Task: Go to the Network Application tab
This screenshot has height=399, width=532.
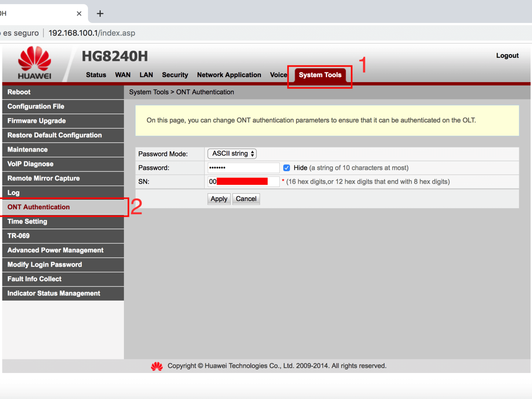Action: coord(229,75)
